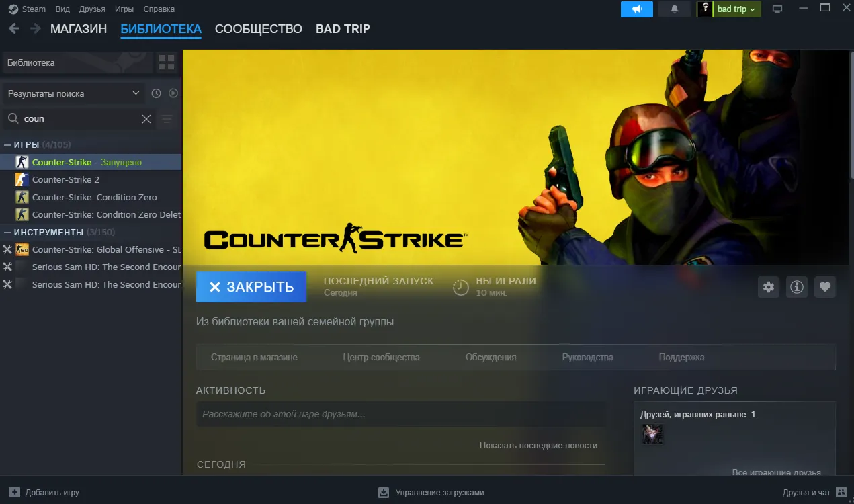The width and height of the screenshot is (854, 504).
Task: Click the activity post input field
Action: [400, 414]
